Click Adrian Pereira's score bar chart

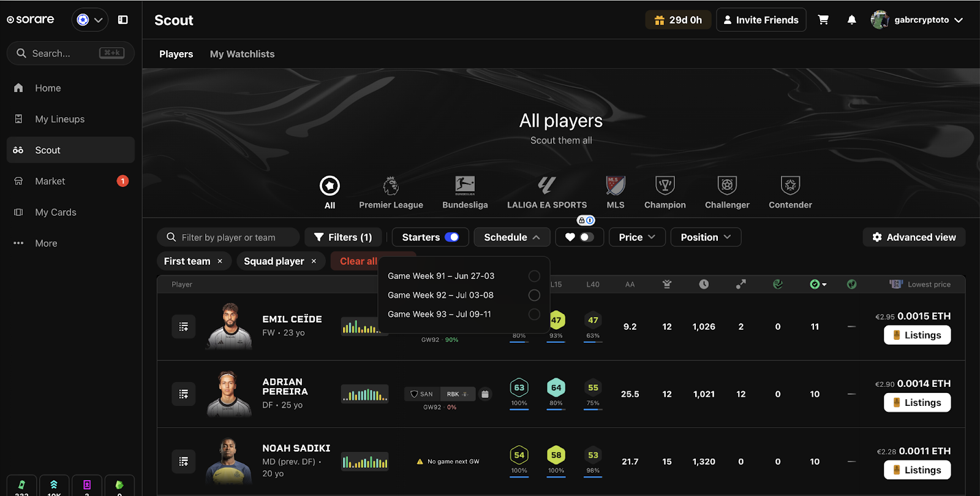click(x=365, y=394)
